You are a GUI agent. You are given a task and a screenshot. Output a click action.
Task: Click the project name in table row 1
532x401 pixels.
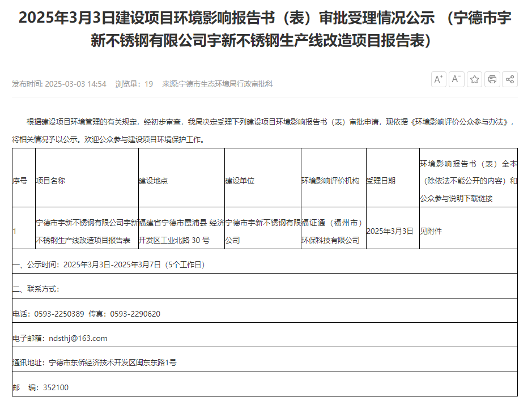[x=85, y=231]
